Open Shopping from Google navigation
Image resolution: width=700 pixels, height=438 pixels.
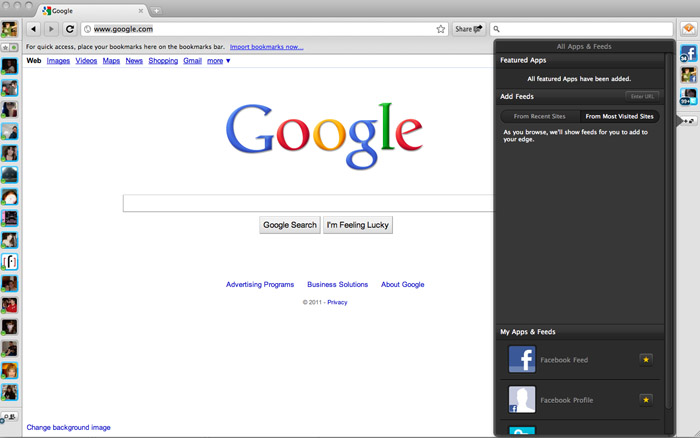163,61
